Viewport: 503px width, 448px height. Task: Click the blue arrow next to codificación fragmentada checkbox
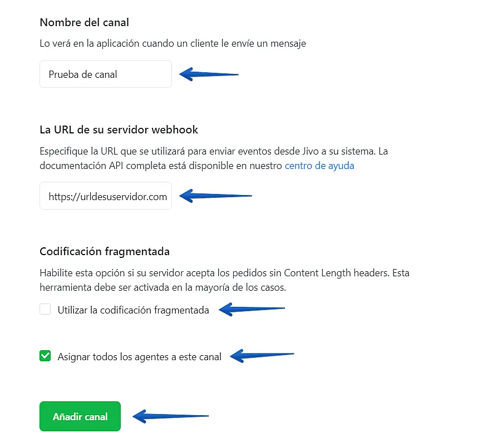(x=252, y=309)
